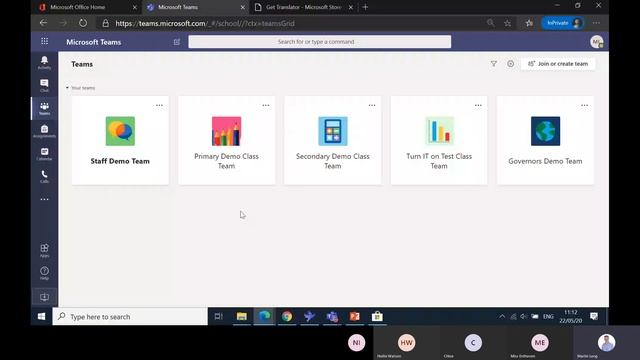Open more options for Governors Demo Team
The width and height of the screenshot is (640, 360).
[584, 105]
